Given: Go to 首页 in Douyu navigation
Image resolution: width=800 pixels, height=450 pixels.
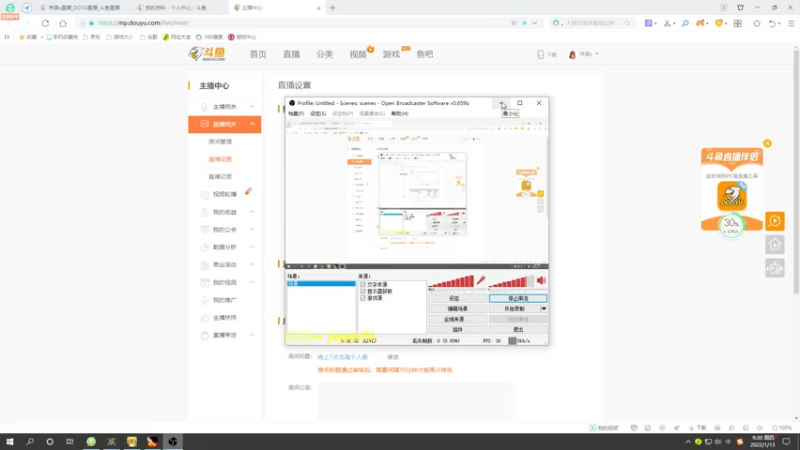Looking at the screenshot, I should (x=258, y=54).
